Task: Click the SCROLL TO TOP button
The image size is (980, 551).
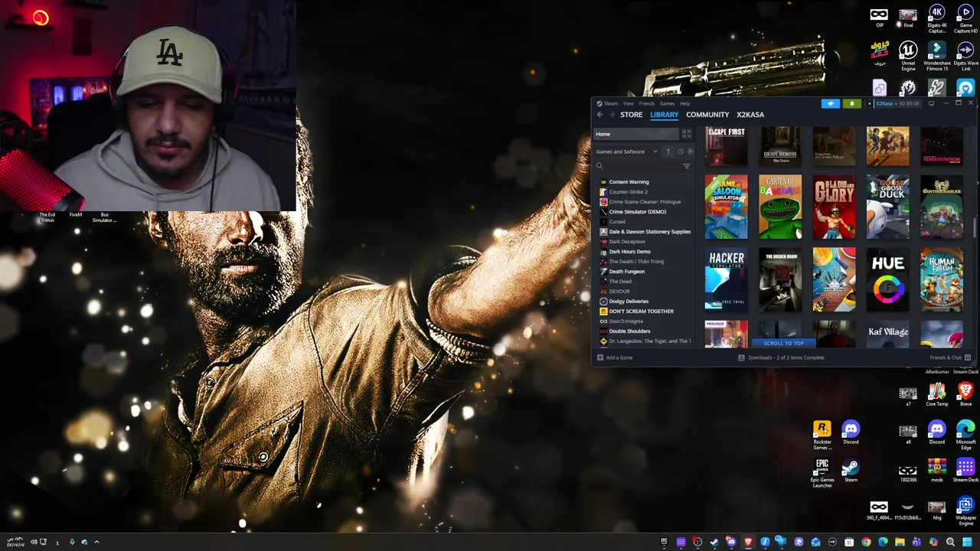Action: (783, 344)
